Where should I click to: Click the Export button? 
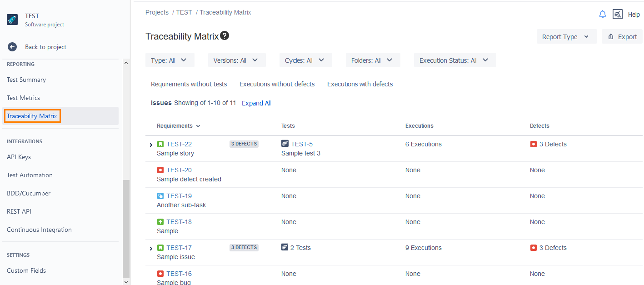coord(622,37)
